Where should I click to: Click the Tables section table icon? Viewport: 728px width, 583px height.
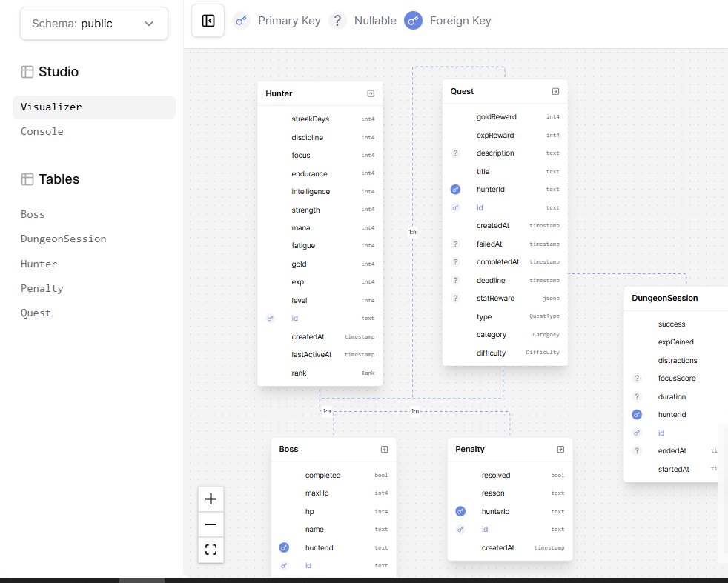click(x=27, y=179)
